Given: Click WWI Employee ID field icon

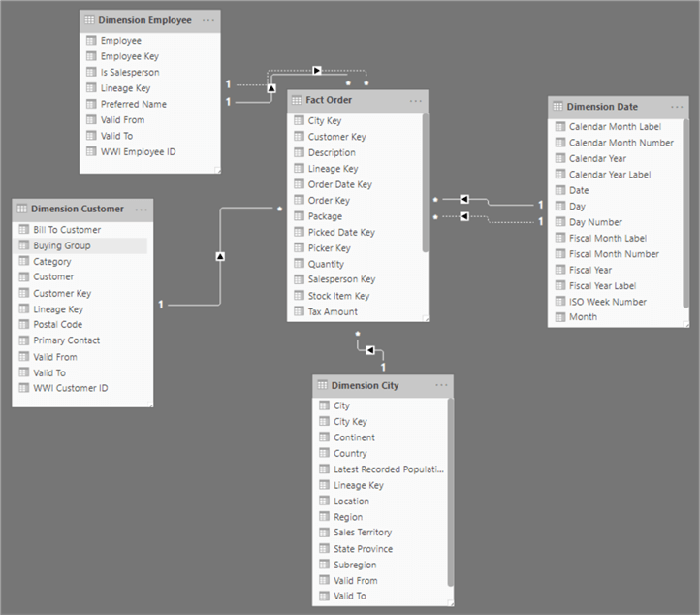Looking at the screenshot, I should click(x=91, y=151).
